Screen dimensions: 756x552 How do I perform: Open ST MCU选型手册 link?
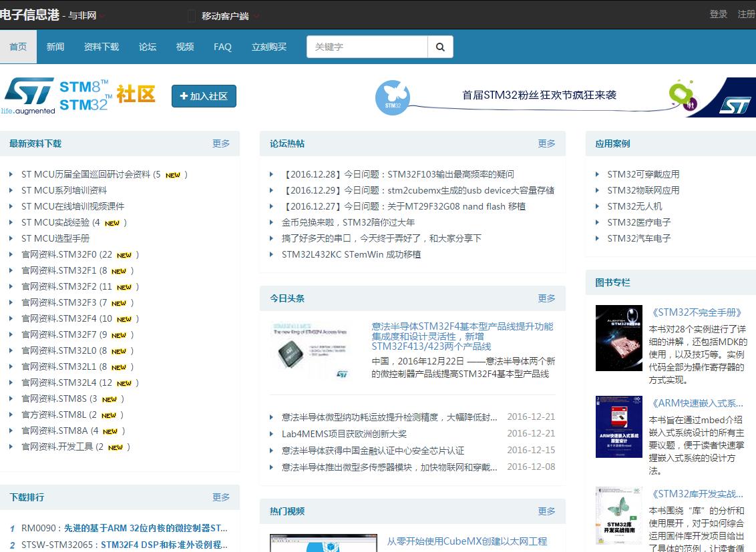point(55,238)
